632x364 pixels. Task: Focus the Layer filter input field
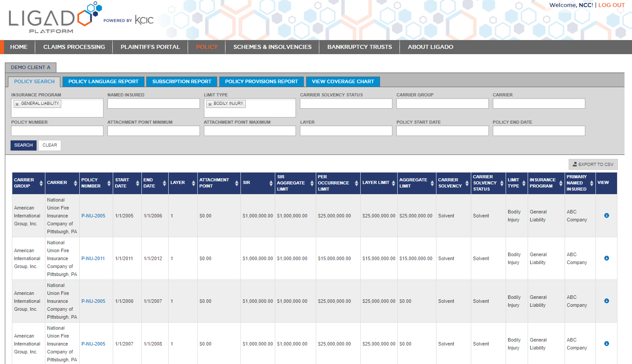[x=346, y=131]
